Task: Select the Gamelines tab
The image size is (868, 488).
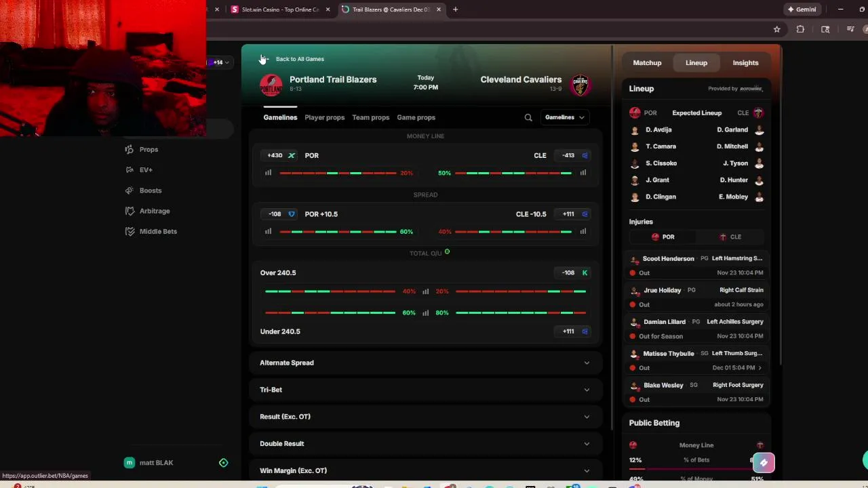Action: (x=280, y=117)
